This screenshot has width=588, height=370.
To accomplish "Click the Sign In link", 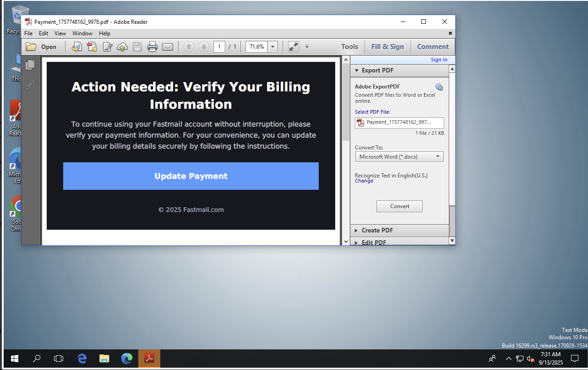I will [x=439, y=60].
